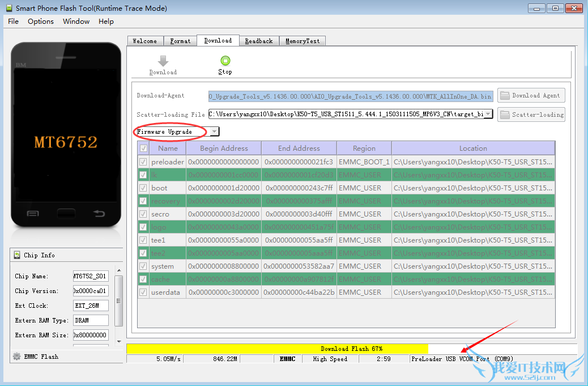
Task: Select the Download tab
Action: point(218,40)
